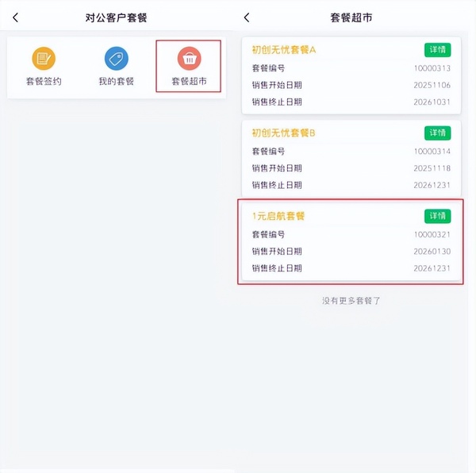Open the 我的套餐 blue tag icon

click(116, 59)
